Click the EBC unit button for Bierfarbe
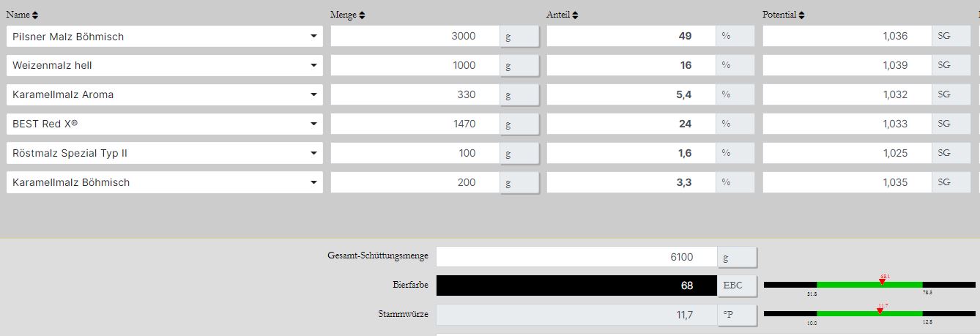Image resolution: width=980 pixels, height=336 pixels. click(737, 286)
